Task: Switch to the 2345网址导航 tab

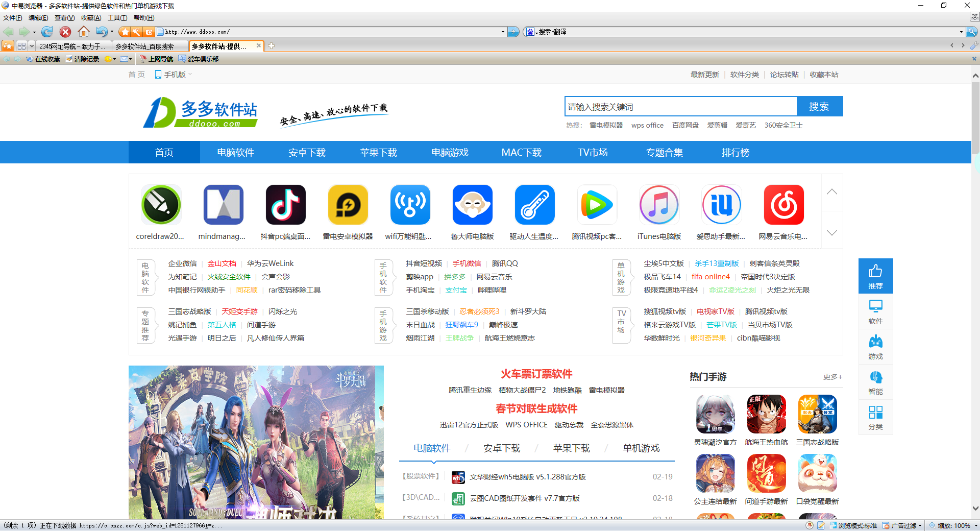Action: tap(73, 46)
